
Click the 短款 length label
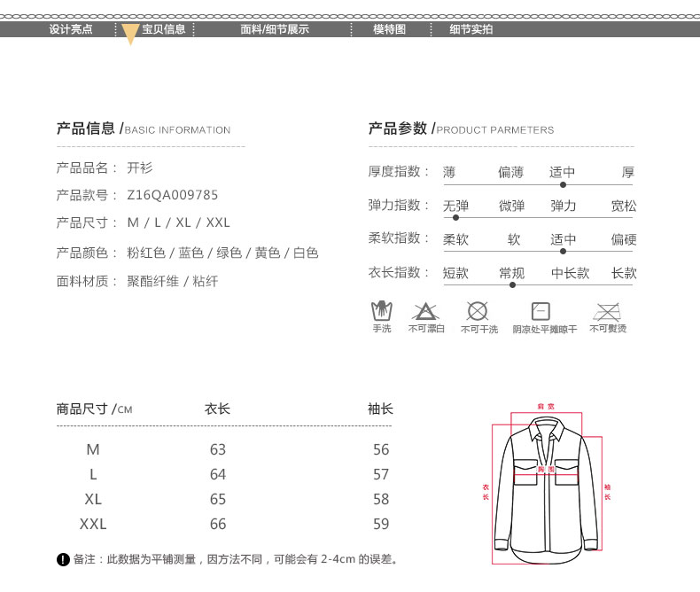pos(455,273)
